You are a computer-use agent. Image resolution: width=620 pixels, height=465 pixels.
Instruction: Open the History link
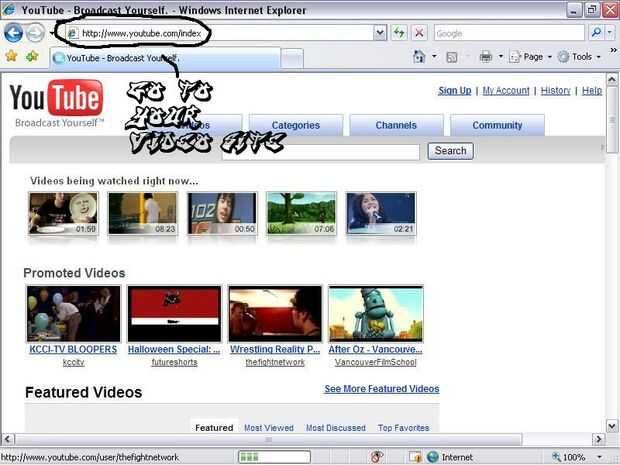(556, 91)
